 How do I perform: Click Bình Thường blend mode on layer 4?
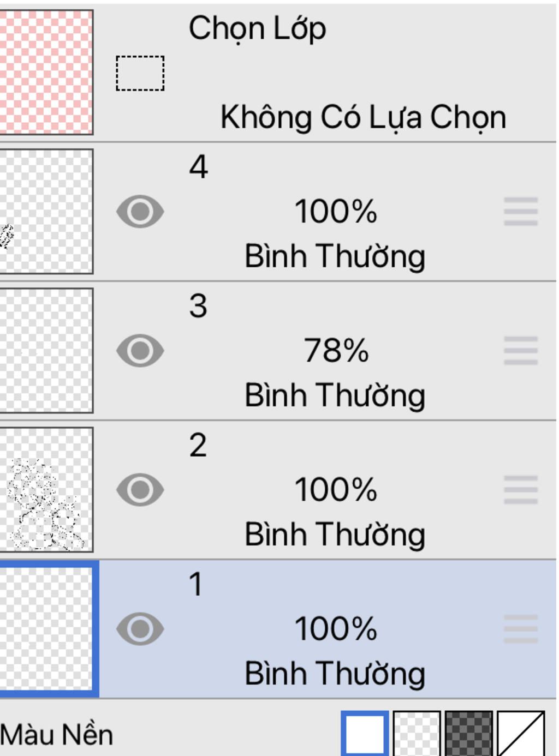(x=335, y=256)
